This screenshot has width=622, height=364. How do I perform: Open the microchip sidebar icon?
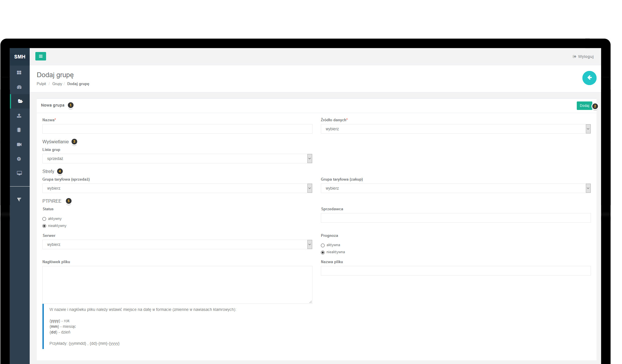19,130
